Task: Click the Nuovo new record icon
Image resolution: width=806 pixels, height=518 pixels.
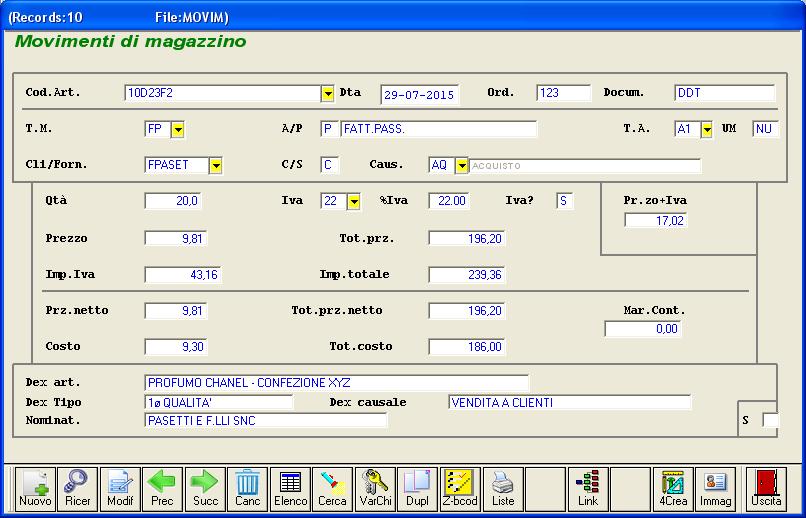Action: 35,489
